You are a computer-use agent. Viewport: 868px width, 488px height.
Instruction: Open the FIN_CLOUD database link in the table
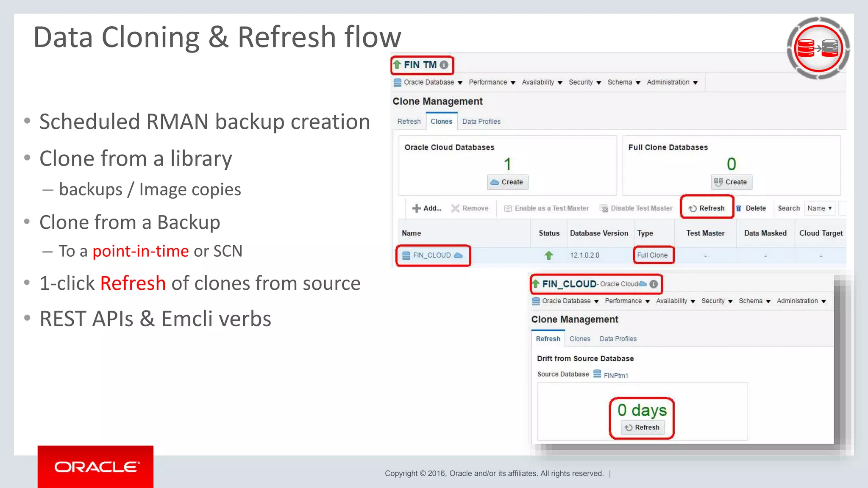pyautogui.click(x=432, y=255)
